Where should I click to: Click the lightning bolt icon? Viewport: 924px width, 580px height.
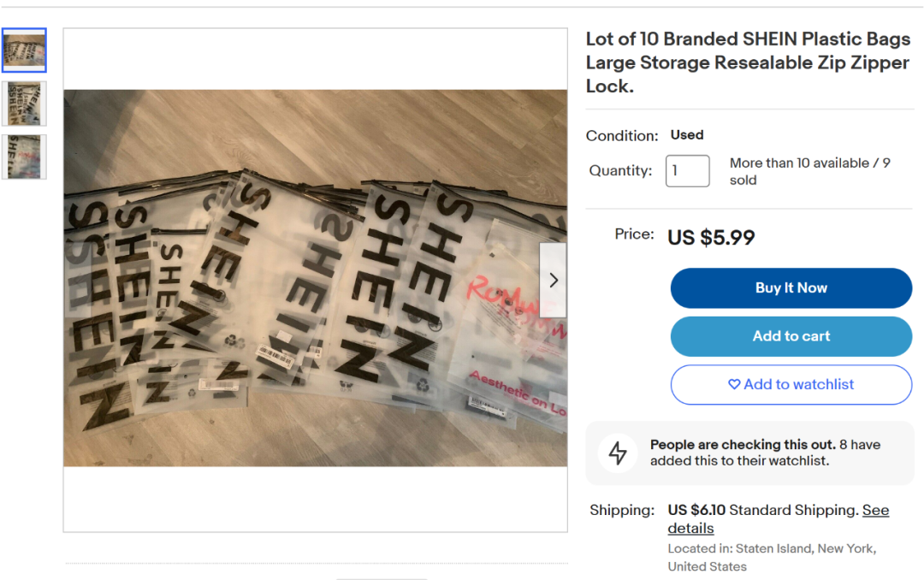(x=618, y=453)
